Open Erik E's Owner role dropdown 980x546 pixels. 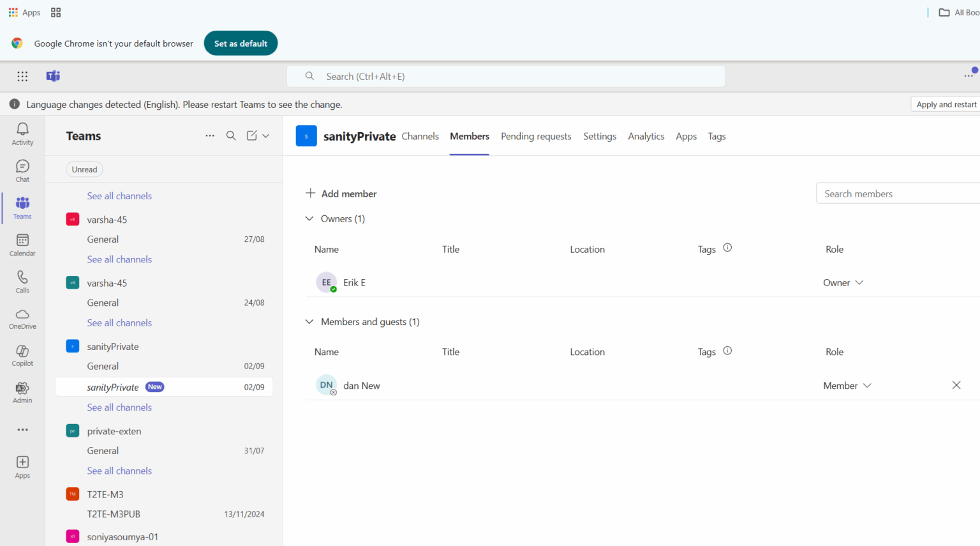coord(843,282)
